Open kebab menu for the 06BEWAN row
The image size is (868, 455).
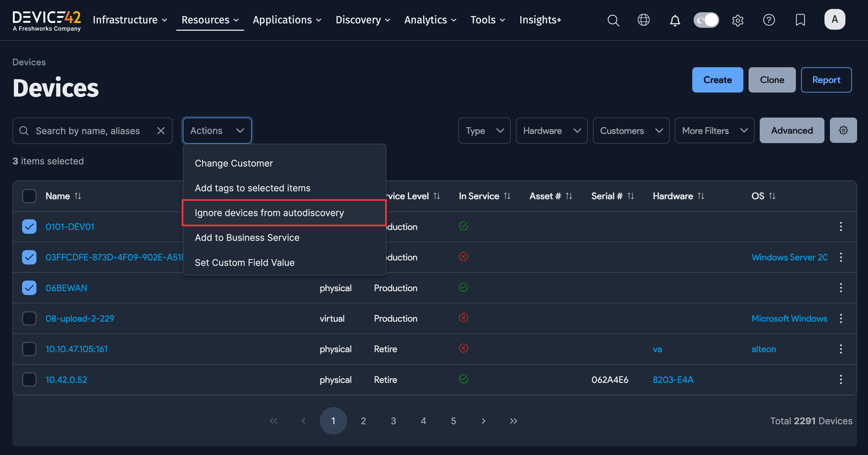click(841, 288)
